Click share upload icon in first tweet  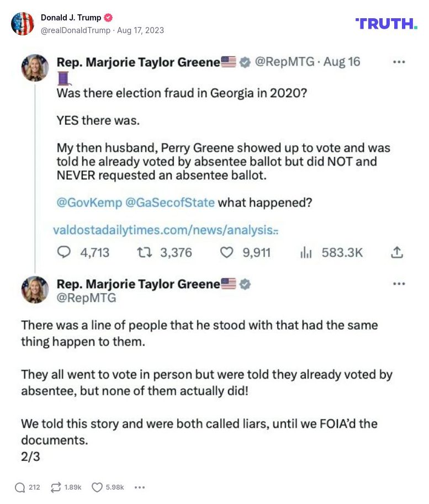click(x=396, y=252)
